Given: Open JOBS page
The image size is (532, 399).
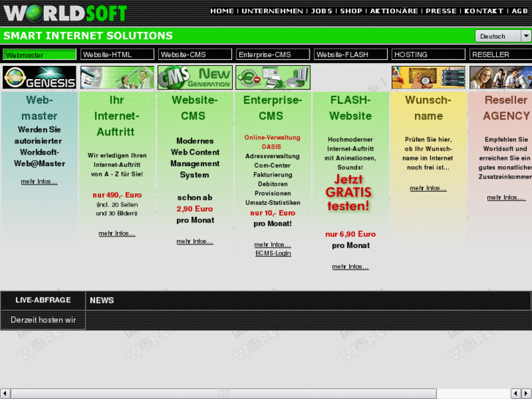Looking at the screenshot, I should coord(321,11).
